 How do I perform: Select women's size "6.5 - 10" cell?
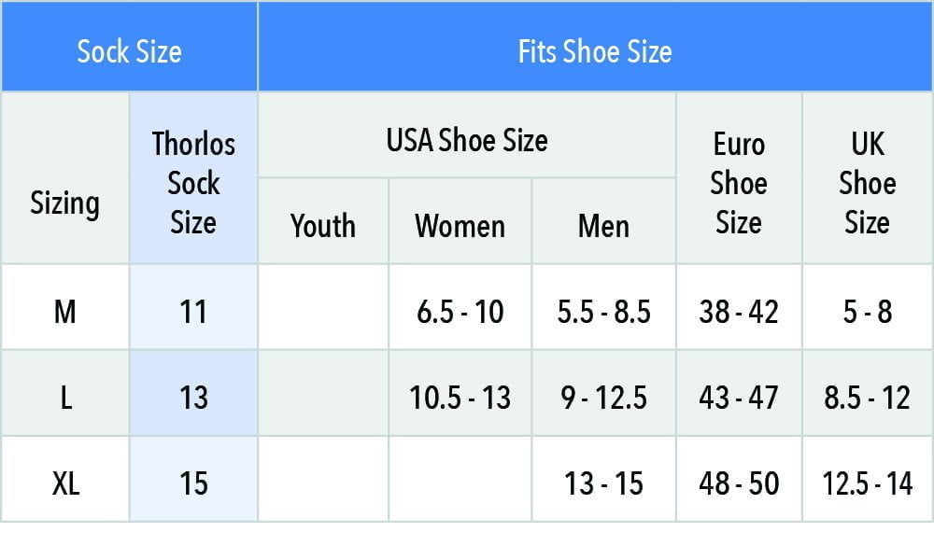(460, 311)
